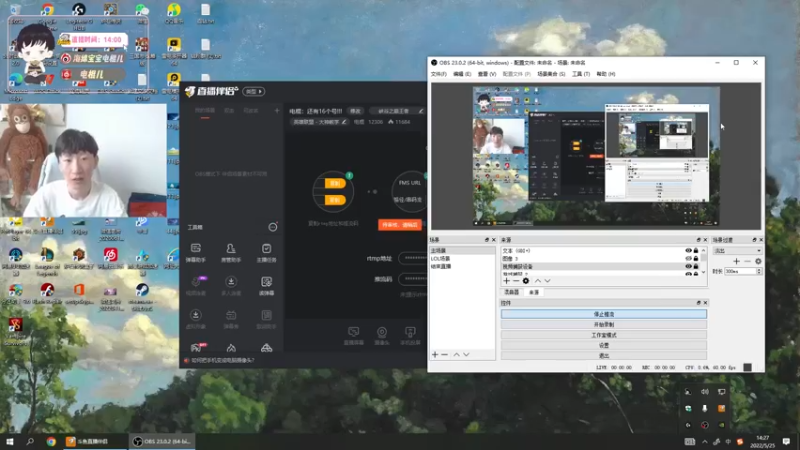Remove the selected source with the minus icon
Viewport: 800px width, 450px height.
(x=516, y=281)
